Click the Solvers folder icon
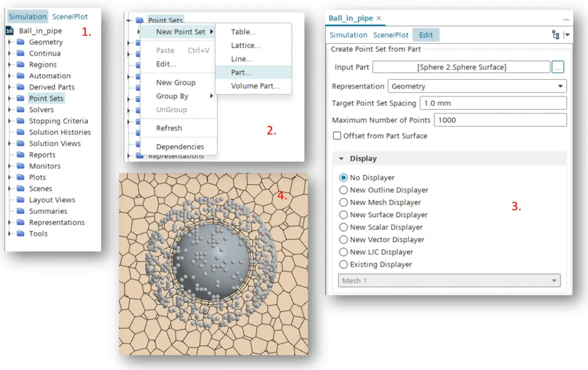Screen dimensions: 588x370 tap(21, 110)
